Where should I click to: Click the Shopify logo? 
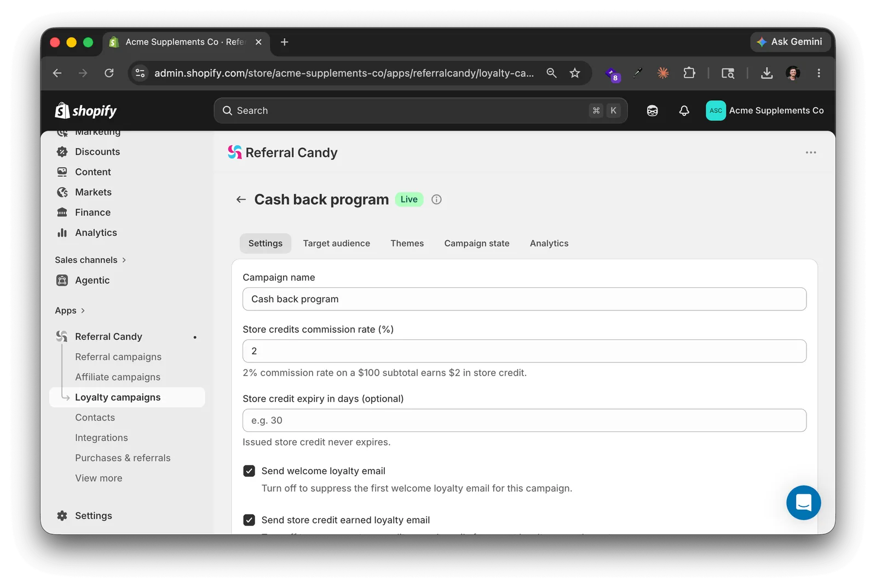point(86,111)
